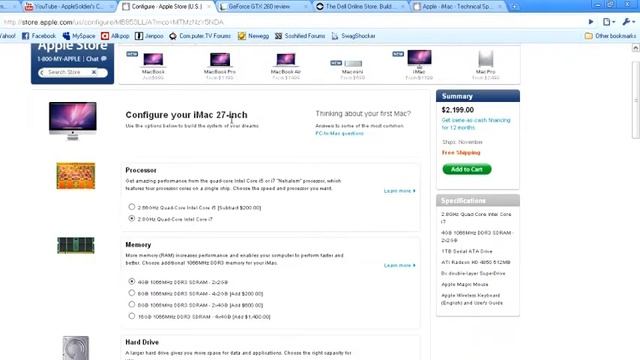Viewport: 640px width, 360px height.
Task: Click the processor chip image
Action: (x=76, y=176)
